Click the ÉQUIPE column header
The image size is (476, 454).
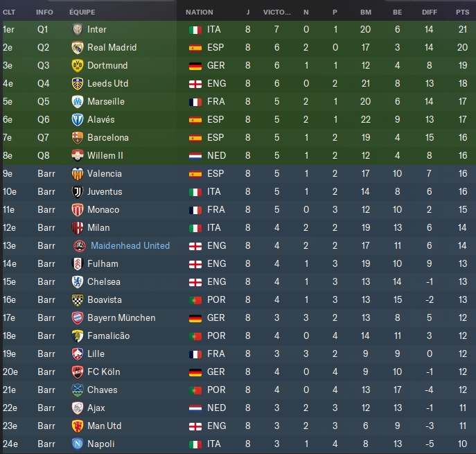click(x=82, y=12)
